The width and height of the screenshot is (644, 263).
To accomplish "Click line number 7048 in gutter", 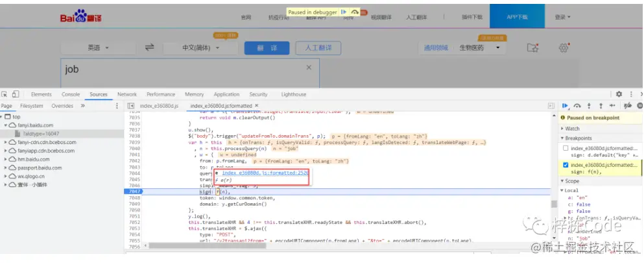I will coord(134,197).
